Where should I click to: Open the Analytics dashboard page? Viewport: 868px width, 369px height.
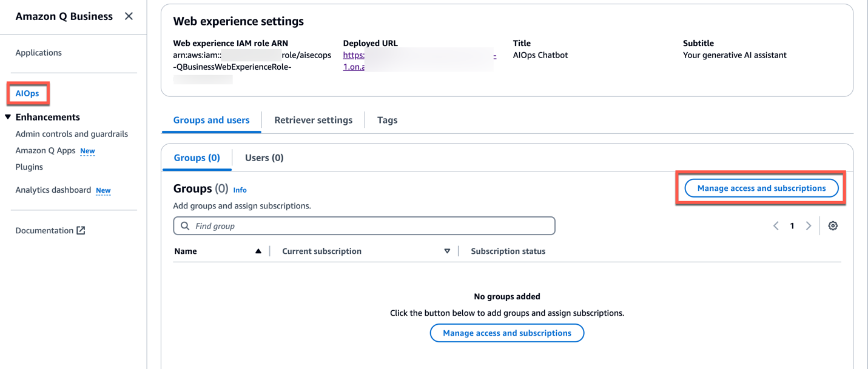52,190
